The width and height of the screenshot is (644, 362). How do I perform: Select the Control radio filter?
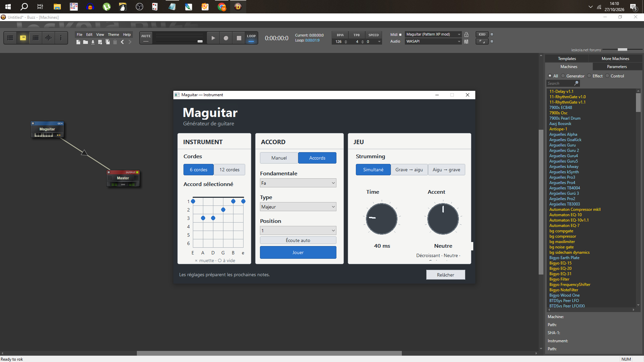[615, 76]
